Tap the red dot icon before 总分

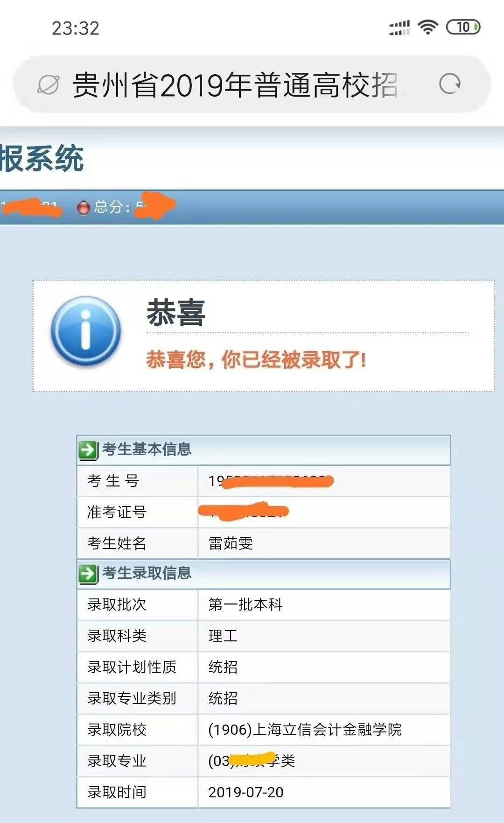[84, 207]
